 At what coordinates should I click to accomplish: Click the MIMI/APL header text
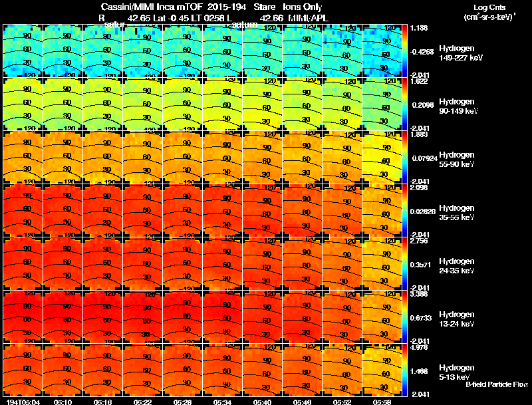click(309, 19)
